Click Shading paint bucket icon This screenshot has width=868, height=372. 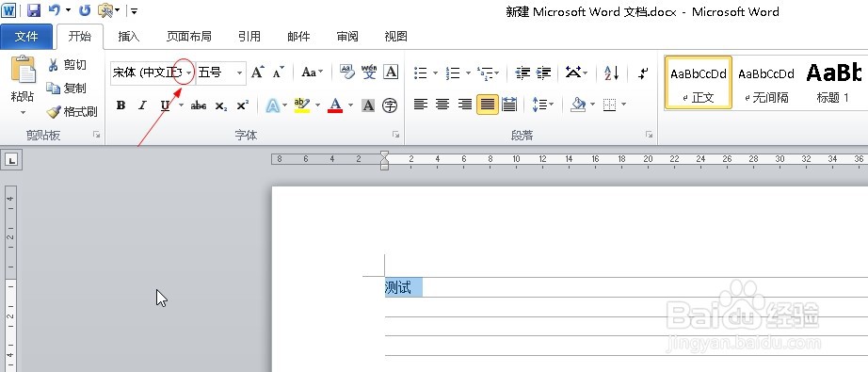pyautogui.click(x=578, y=105)
